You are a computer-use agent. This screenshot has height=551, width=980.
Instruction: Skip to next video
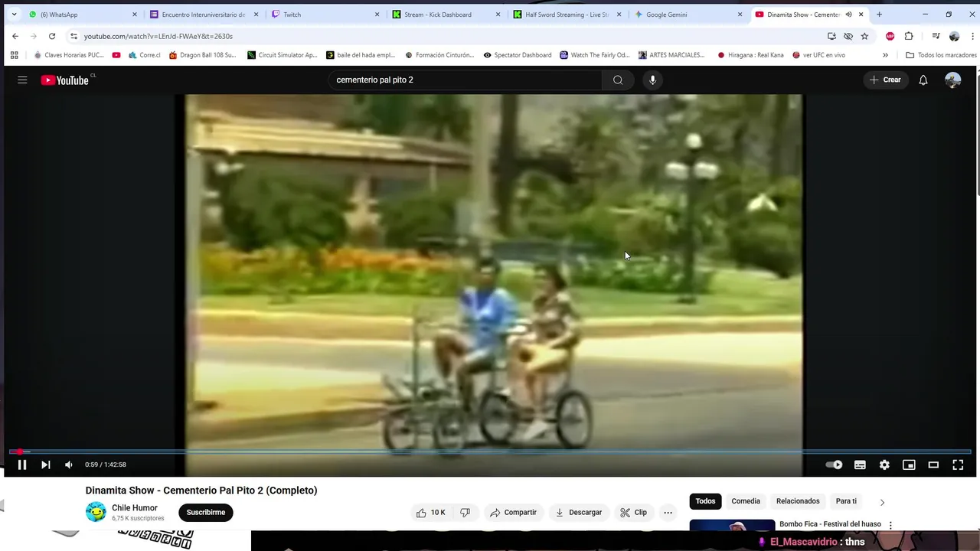click(x=46, y=465)
